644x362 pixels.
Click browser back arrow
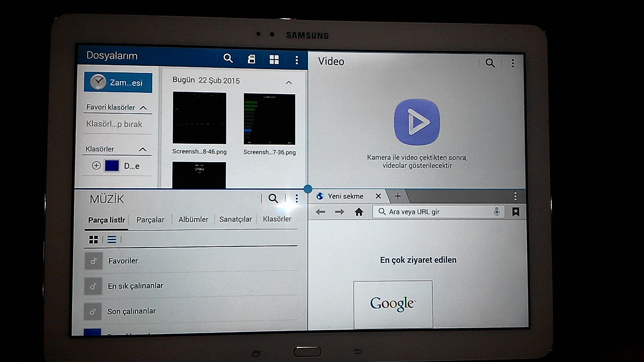[320, 212]
